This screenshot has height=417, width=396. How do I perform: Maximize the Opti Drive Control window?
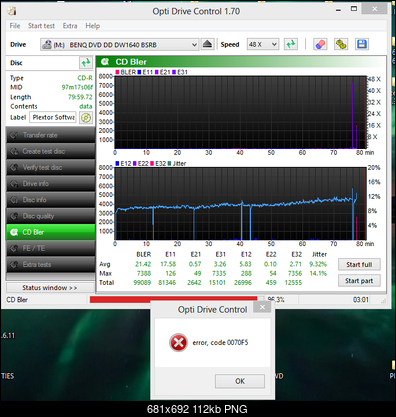point(354,9)
